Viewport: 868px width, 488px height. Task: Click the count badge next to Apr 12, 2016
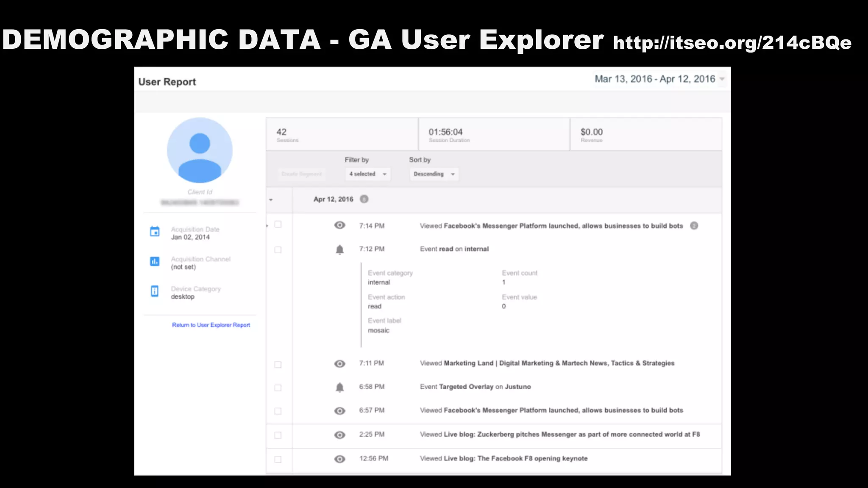click(364, 199)
